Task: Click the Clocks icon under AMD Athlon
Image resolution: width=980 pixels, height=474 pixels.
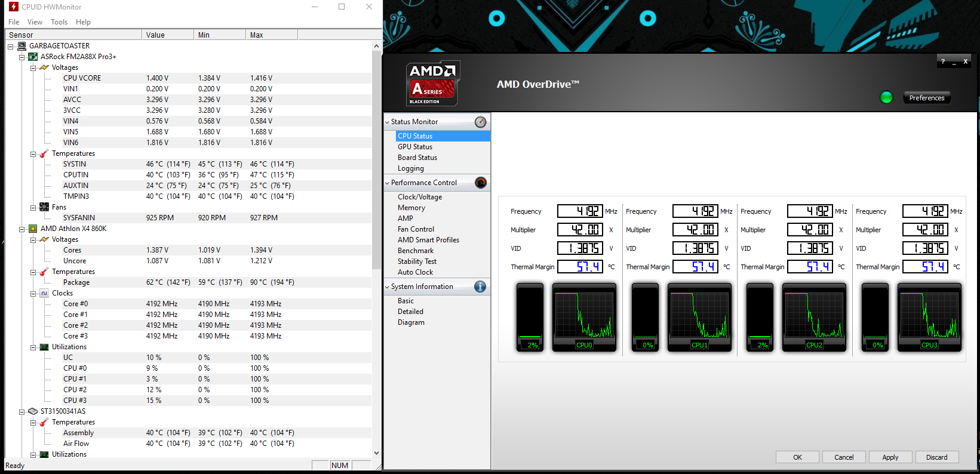Action: tap(44, 293)
